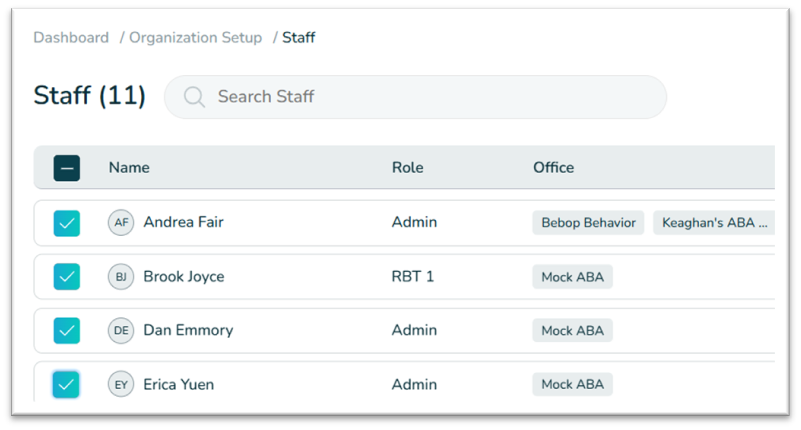Sort by the Role column header

click(x=407, y=168)
